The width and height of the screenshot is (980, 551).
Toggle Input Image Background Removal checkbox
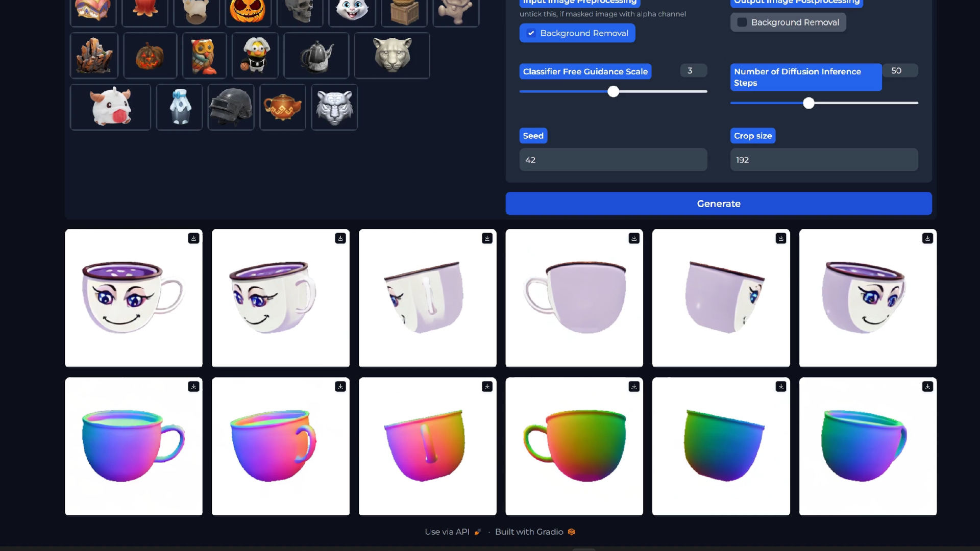[x=531, y=33]
